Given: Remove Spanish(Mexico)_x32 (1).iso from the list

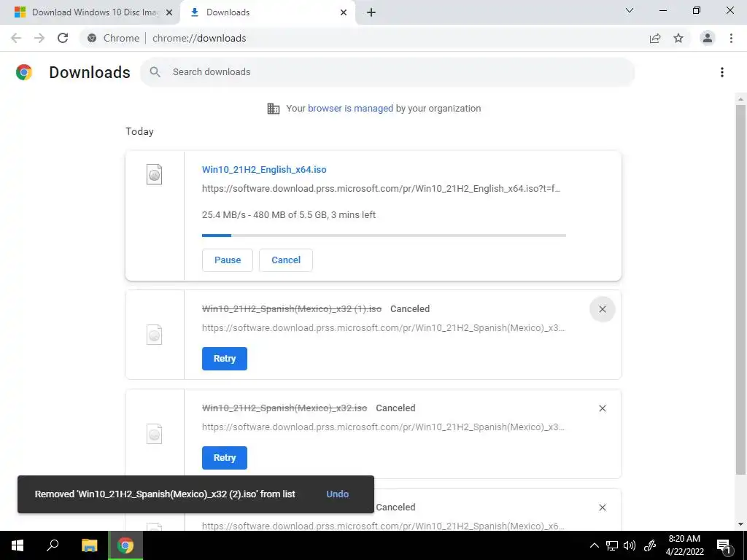Looking at the screenshot, I should pos(602,309).
